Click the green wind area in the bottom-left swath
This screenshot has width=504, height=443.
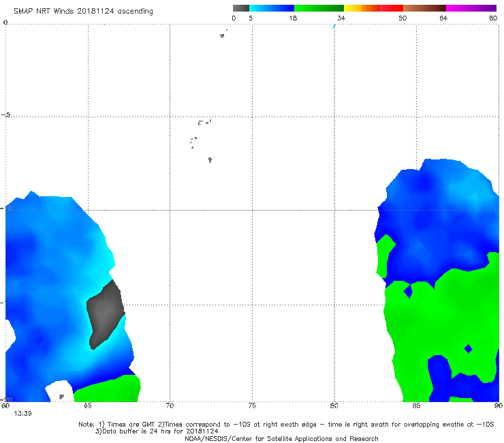tap(109, 389)
